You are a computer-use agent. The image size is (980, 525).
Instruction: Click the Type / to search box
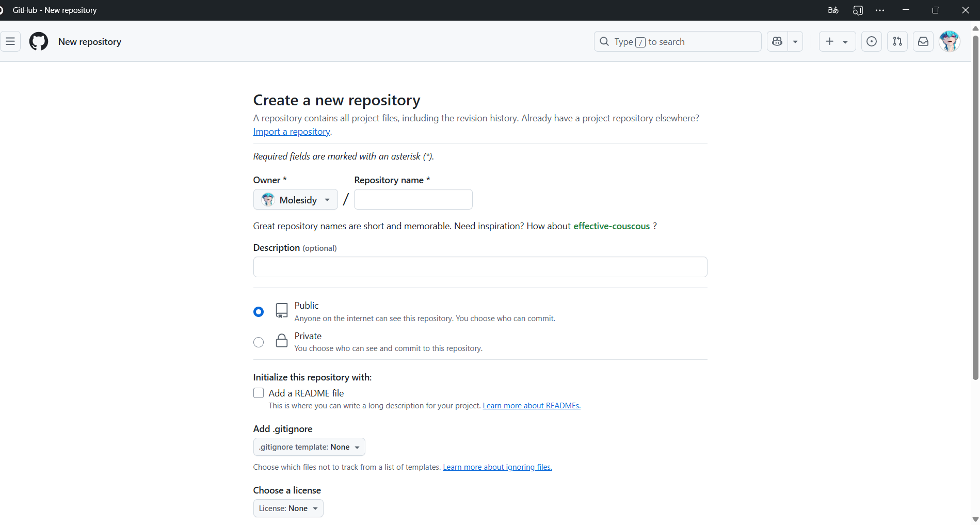coord(678,41)
